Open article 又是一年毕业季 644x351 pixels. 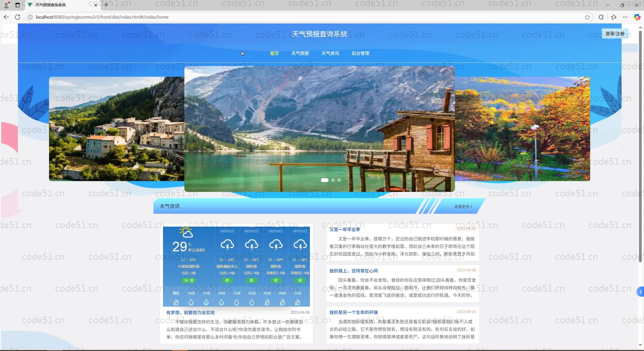(345, 229)
